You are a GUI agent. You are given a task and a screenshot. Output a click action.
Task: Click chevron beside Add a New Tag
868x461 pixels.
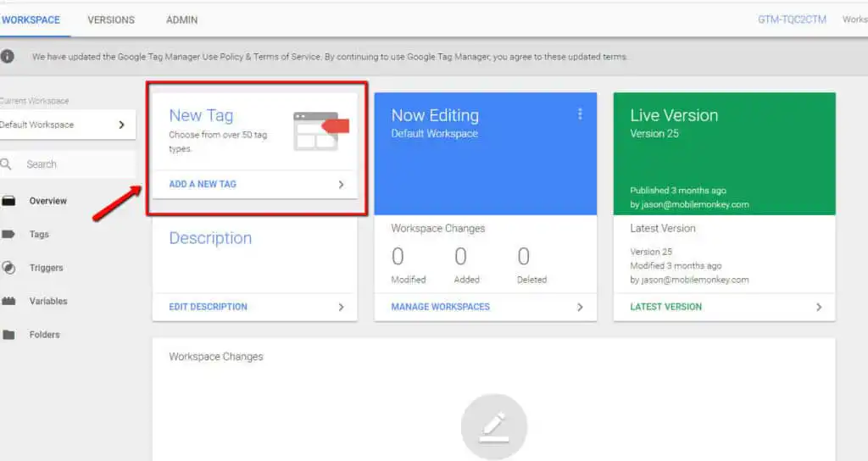click(x=341, y=184)
